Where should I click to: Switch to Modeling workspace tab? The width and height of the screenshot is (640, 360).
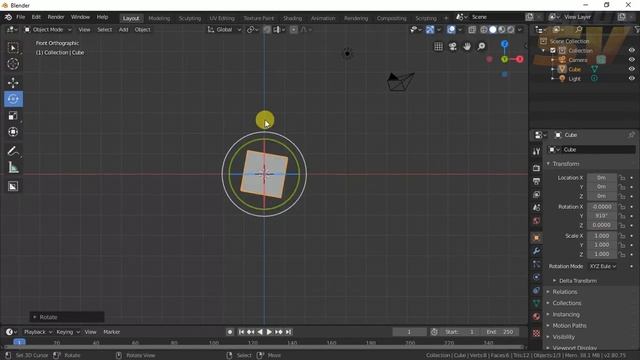159,18
